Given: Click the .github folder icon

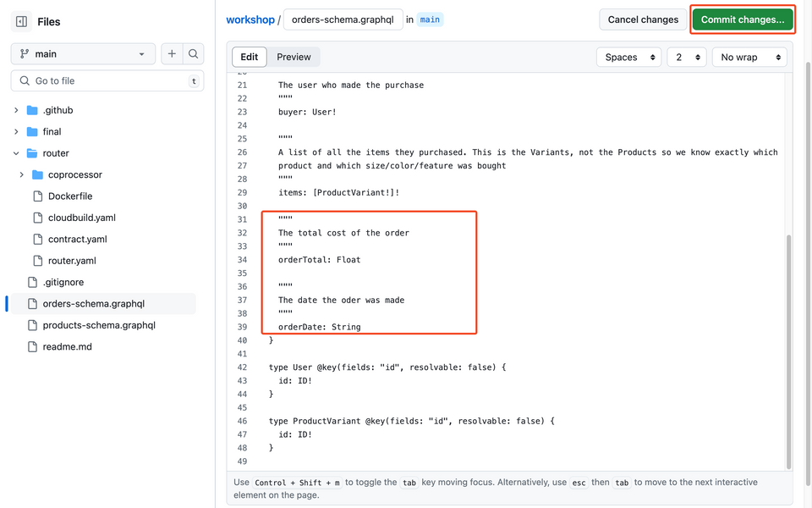Looking at the screenshot, I should [x=32, y=110].
